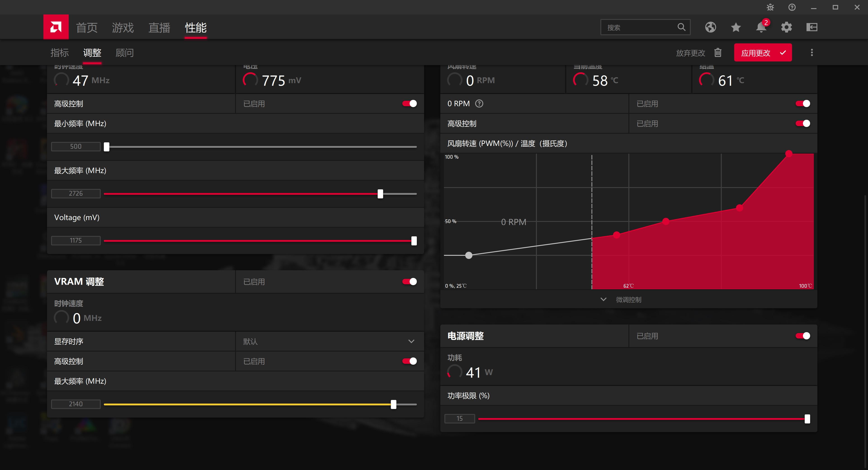Image resolution: width=868 pixels, height=470 pixels.
Task: Toggle the 0 RPM fan switch
Action: click(803, 104)
